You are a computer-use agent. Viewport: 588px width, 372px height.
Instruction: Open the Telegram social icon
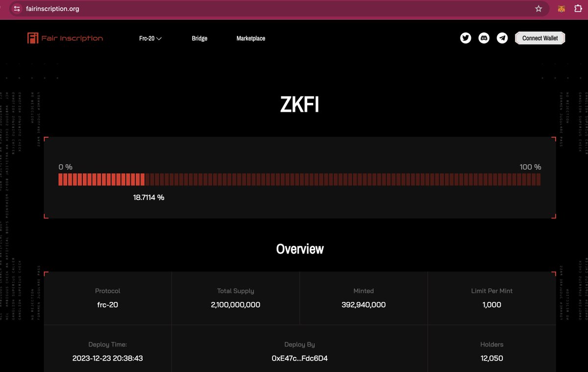pyautogui.click(x=502, y=38)
